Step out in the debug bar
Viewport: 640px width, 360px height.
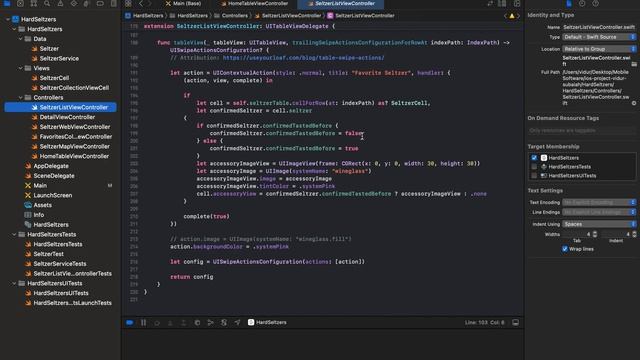point(184,322)
